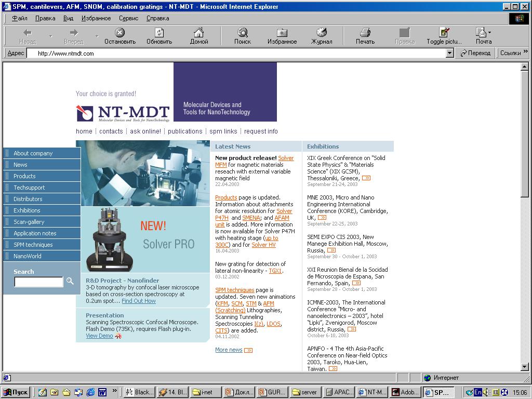Open 'About company' in the sidebar
Image resolution: width=532 pixels, height=399 pixels.
click(x=42, y=153)
